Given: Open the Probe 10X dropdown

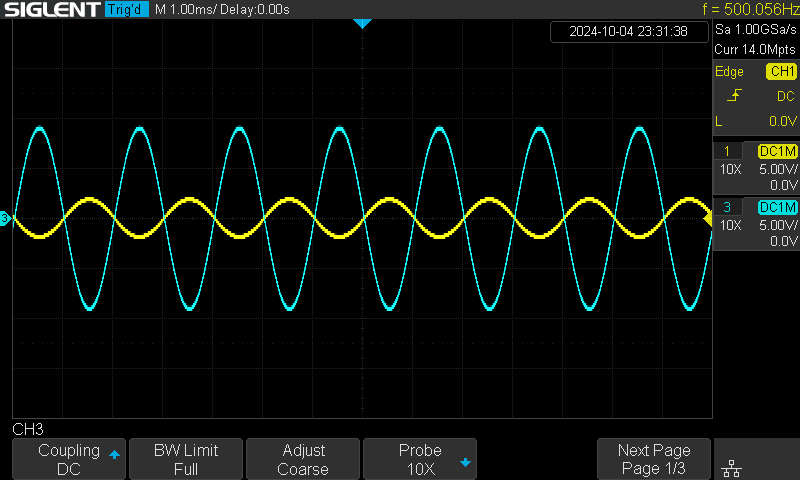Looking at the screenshot, I should point(420,459).
